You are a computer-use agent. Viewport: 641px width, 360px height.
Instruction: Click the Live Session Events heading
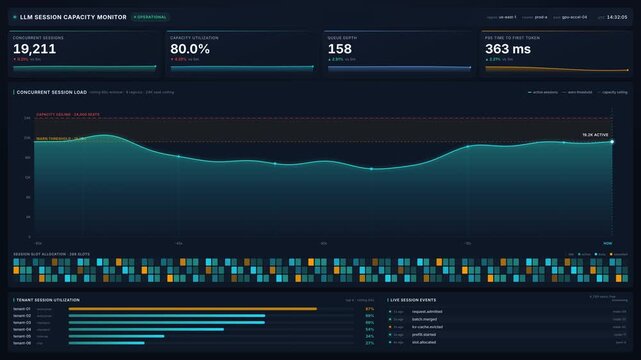tap(413, 300)
